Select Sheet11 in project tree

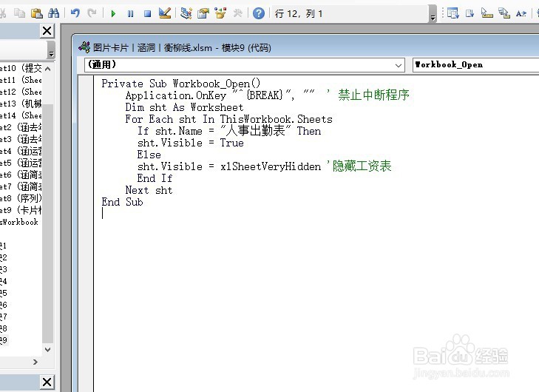point(21,80)
